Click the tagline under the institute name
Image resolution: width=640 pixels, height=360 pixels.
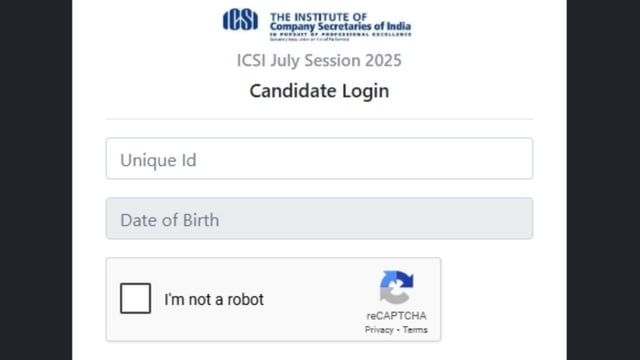(x=340, y=34)
